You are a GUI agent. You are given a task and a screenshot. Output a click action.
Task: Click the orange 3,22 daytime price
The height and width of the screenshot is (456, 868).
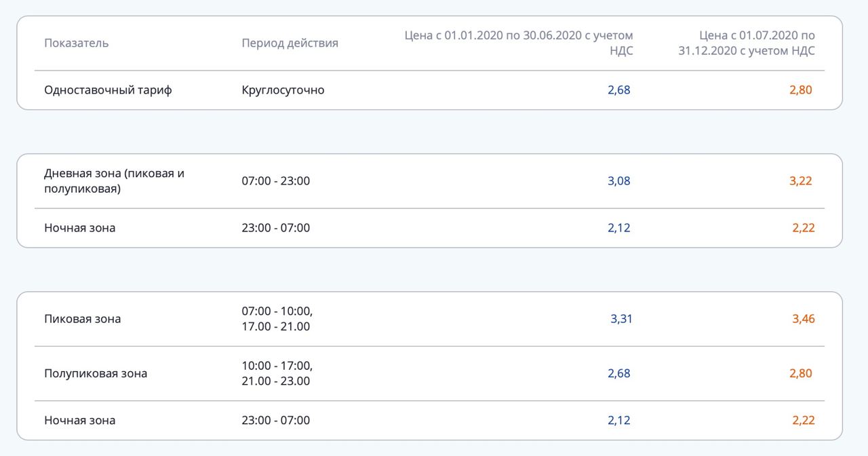point(800,181)
